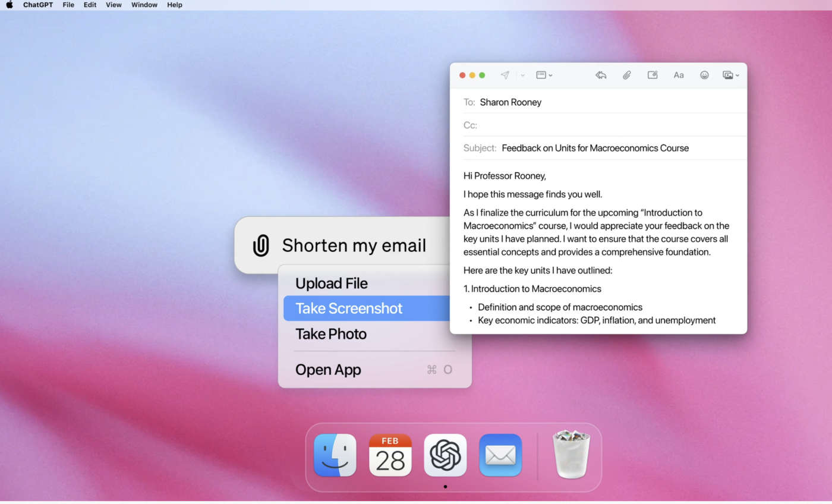832x504 pixels.
Task: Maximize the Mail compose window with green button
Action: [x=482, y=75]
